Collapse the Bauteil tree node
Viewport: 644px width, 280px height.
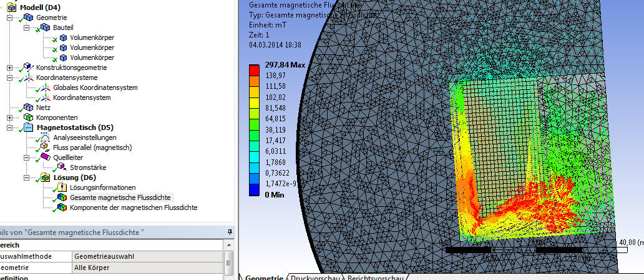coord(27,27)
